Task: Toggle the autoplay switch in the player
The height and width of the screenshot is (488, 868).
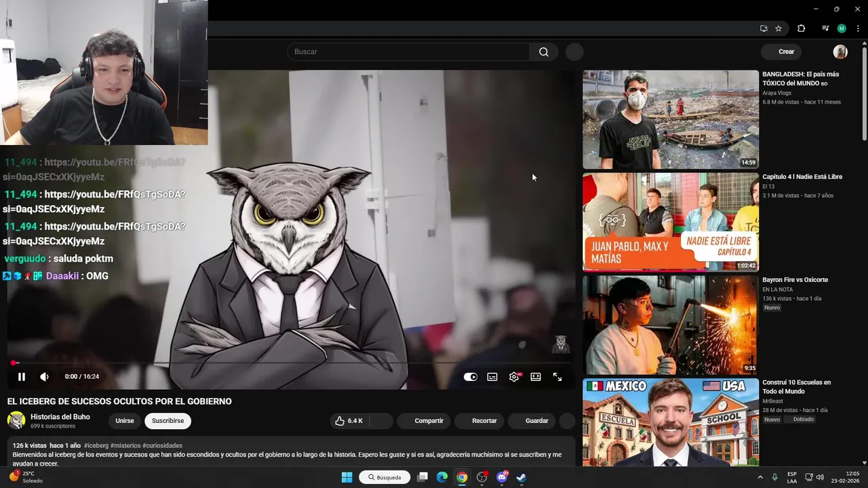Action: tap(471, 377)
